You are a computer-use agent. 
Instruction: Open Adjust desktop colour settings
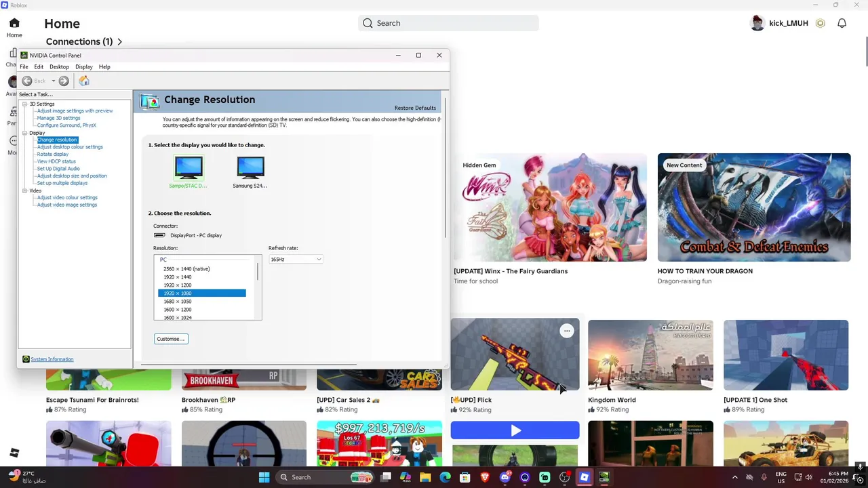(70, 147)
